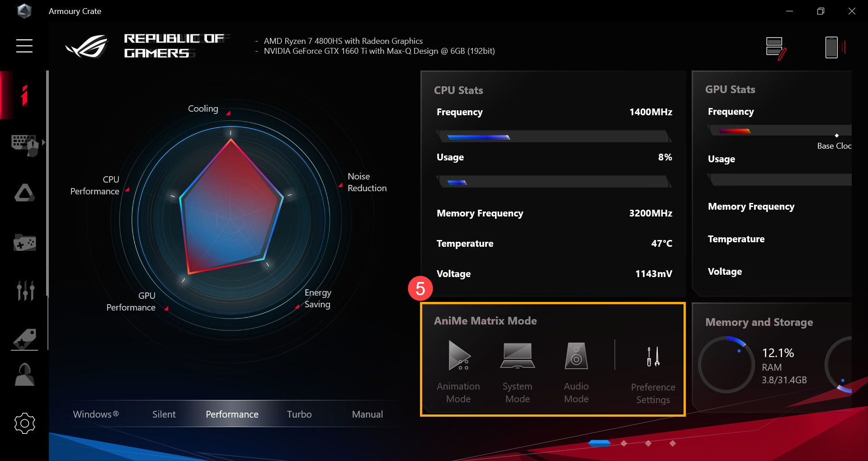Click the Armoury Crate app logo
868x461 pixels.
tap(24, 11)
